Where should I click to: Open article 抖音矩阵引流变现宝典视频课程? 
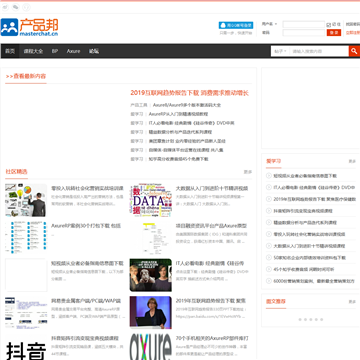(x=85, y=338)
